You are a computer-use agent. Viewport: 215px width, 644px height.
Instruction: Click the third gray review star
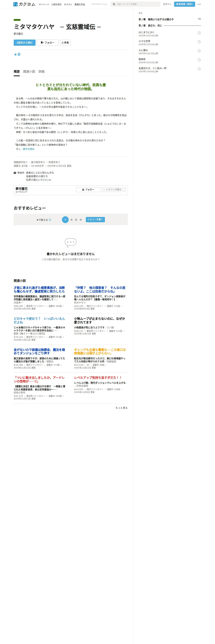81,220
